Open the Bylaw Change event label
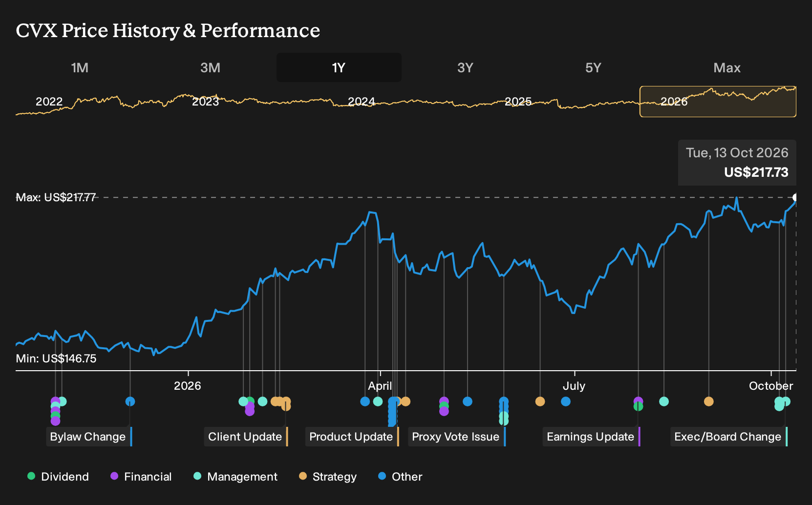The height and width of the screenshot is (505, 812). [89, 437]
